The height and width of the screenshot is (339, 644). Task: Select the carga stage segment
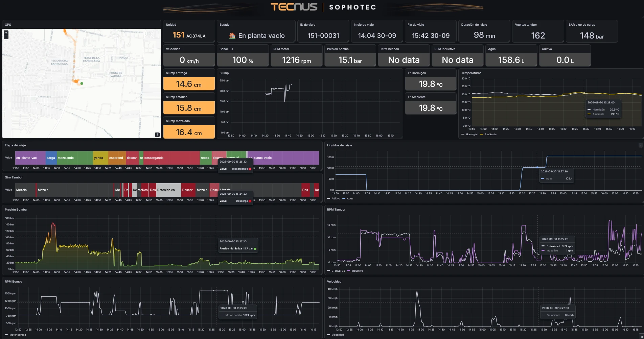[x=51, y=158]
